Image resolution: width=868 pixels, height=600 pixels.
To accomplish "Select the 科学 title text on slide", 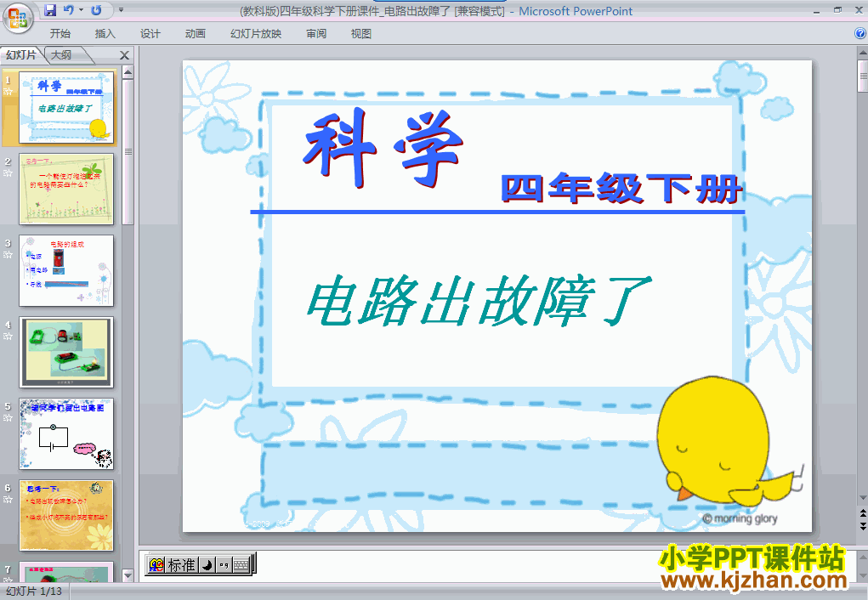I will [383, 147].
